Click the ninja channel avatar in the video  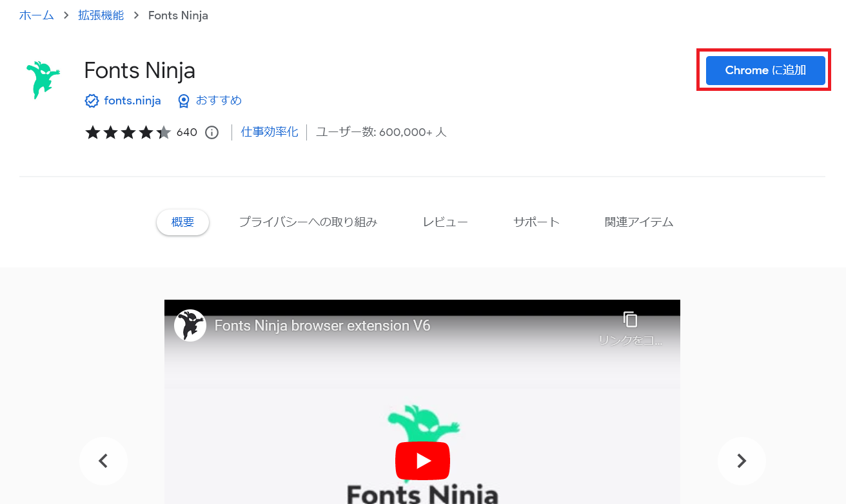(x=190, y=325)
